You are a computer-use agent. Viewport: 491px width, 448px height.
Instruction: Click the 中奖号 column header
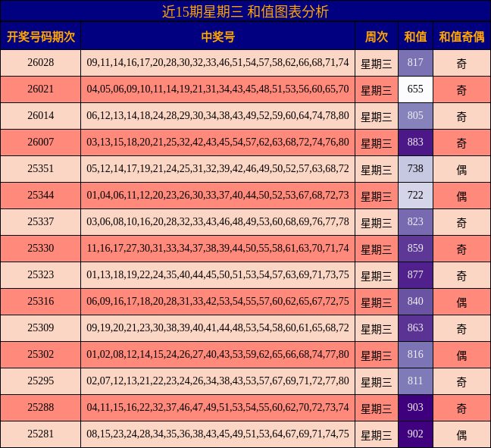(218, 36)
